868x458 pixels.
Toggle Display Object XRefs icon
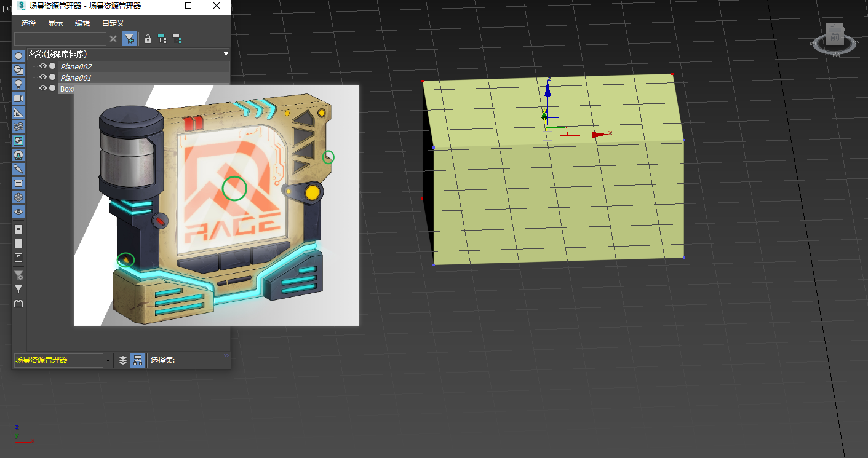tap(18, 155)
